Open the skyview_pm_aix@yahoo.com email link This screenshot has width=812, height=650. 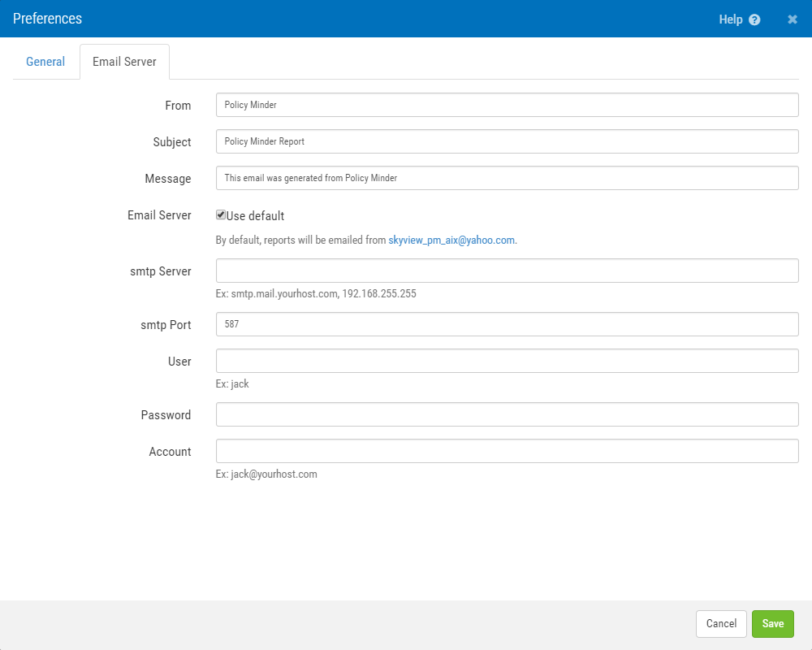click(451, 240)
